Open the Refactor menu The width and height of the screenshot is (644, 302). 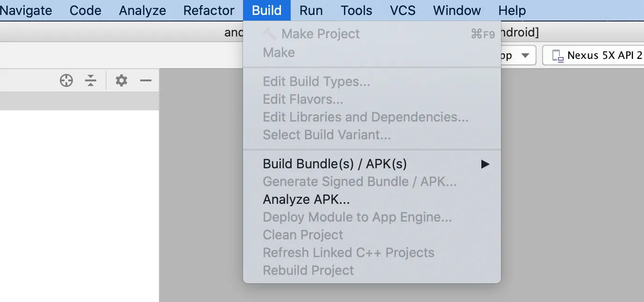click(x=209, y=10)
